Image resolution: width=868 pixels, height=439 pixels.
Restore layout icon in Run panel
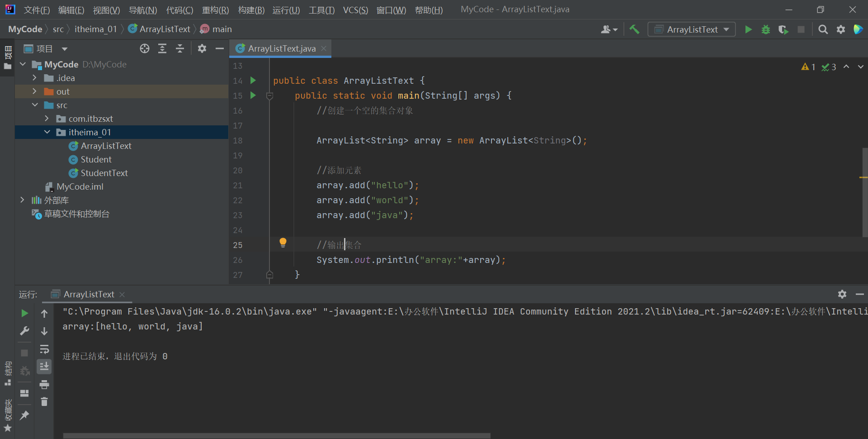(24, 393)
